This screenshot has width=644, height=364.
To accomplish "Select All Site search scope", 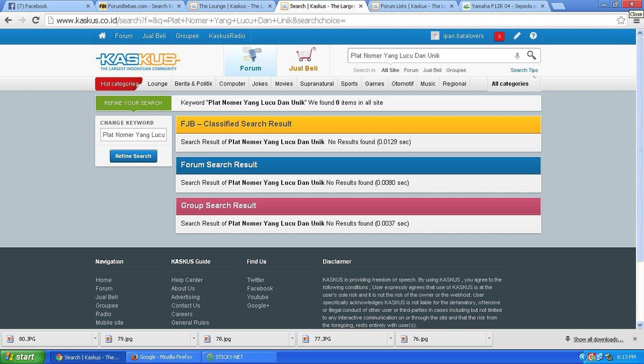I will [x=390, y=70].
